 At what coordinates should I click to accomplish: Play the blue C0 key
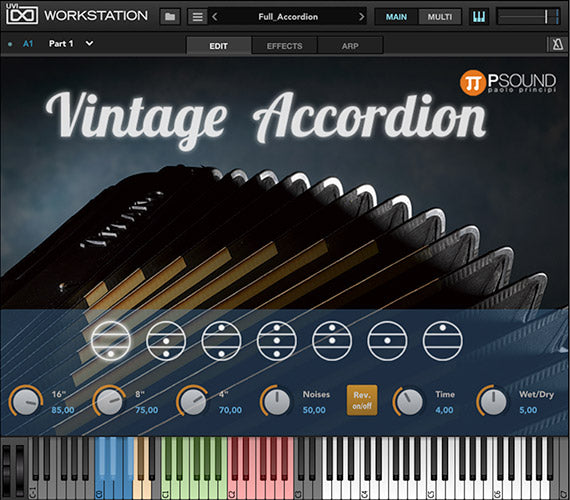coord(99,489)
